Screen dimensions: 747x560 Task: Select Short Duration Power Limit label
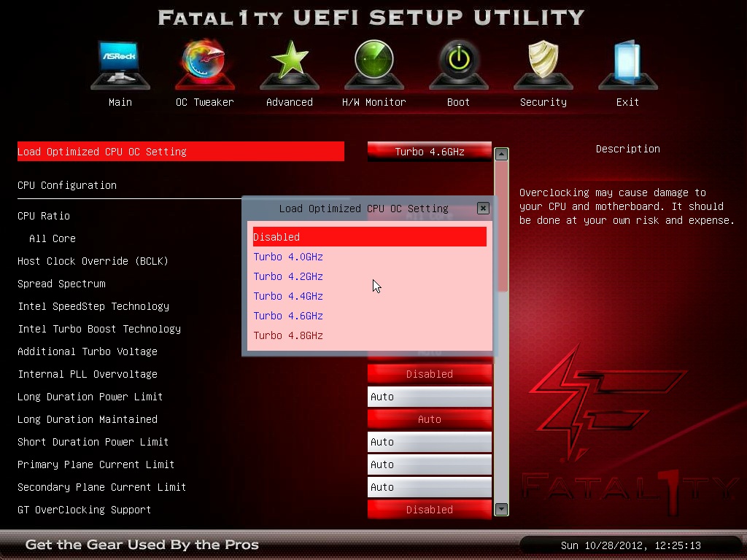pyautogui.click(x=93, y=442)
